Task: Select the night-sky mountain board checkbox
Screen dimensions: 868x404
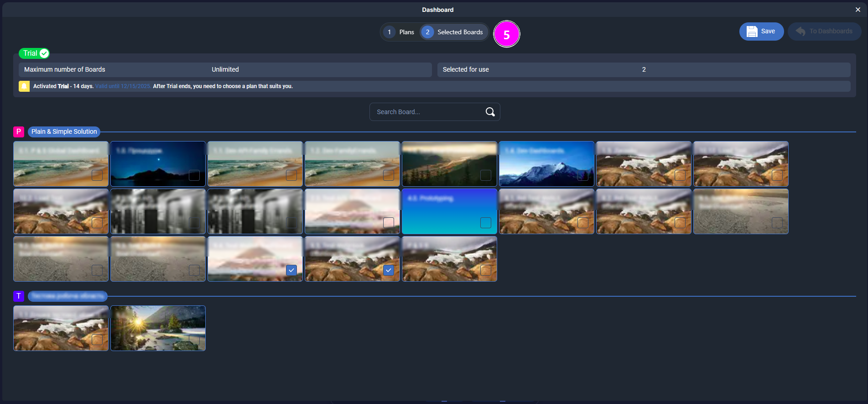Action: click(x=194, y=175)
